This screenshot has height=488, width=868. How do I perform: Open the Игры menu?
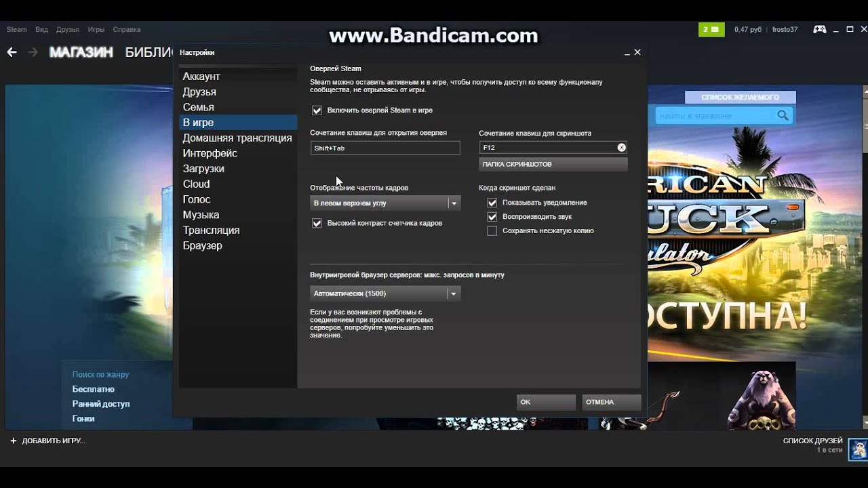coord(96,30)
